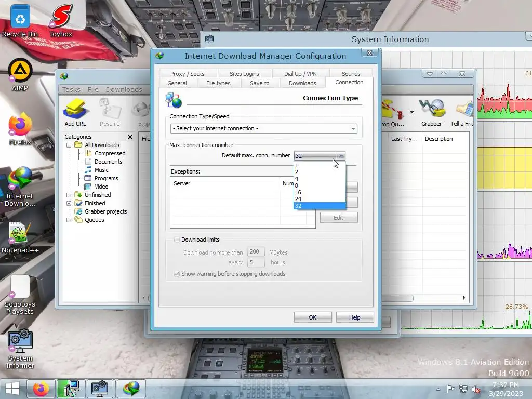The height and width of the screenshot is (399, 532).
Task: Select 32 in the connections list
Action: tap(320, 206)
